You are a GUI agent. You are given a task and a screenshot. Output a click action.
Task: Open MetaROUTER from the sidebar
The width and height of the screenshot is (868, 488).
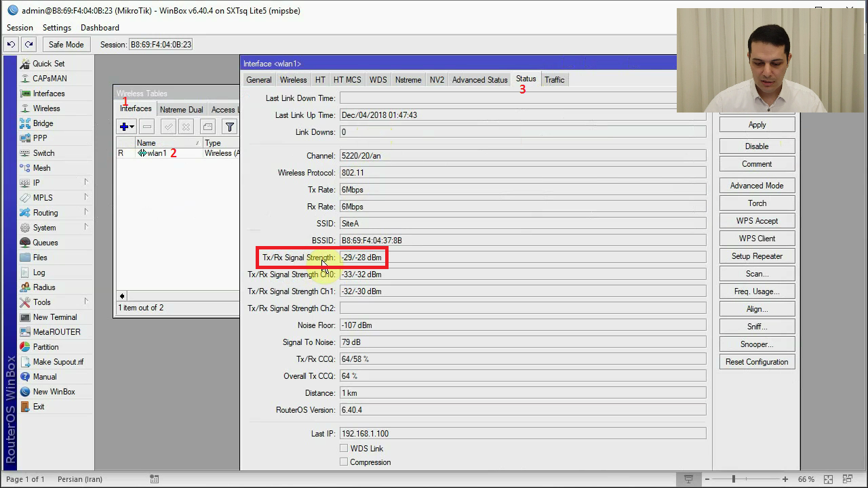[56, 332]
